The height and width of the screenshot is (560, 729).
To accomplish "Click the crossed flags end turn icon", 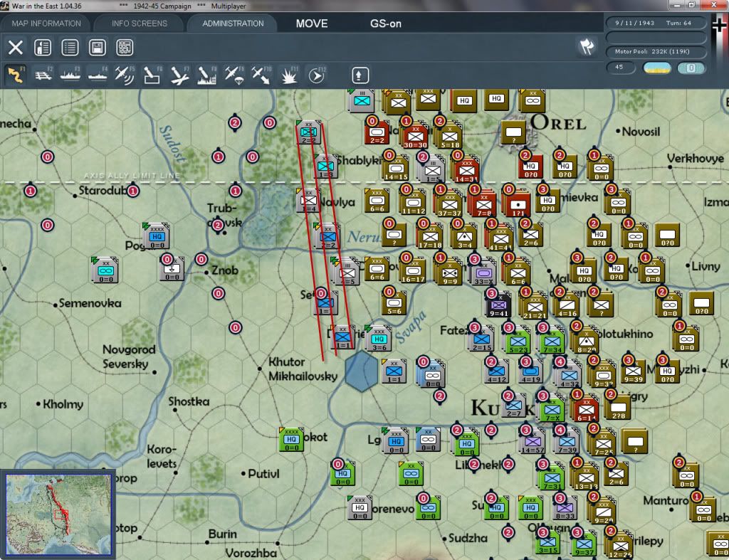I will pos(587,47).
